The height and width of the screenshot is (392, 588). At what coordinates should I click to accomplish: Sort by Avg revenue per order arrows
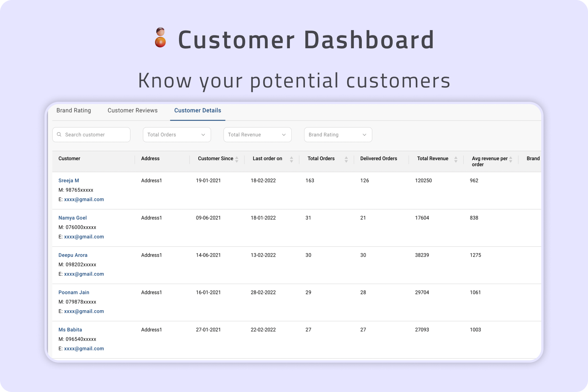(510, 159)
